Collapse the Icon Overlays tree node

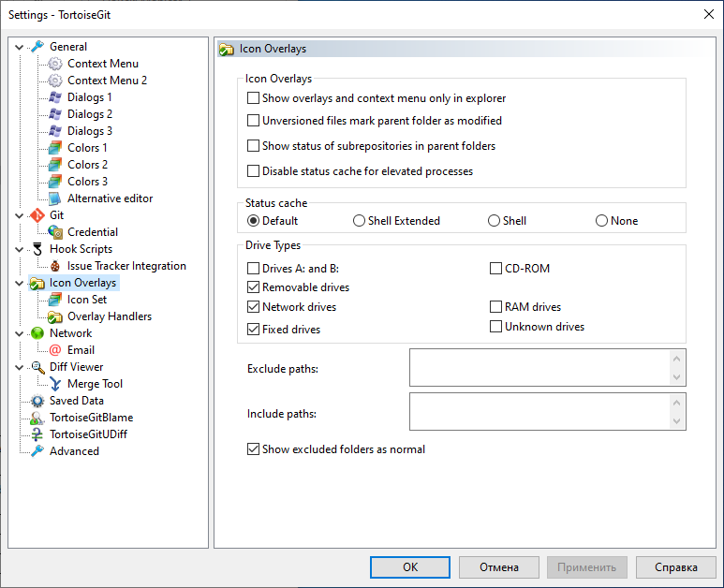[x=20, y=283]
